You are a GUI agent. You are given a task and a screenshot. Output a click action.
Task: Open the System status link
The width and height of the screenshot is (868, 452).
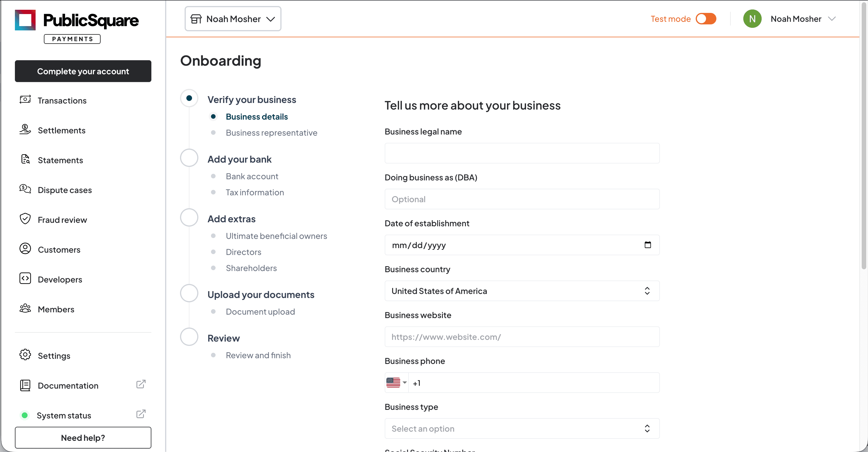click(x=64, y=415)
